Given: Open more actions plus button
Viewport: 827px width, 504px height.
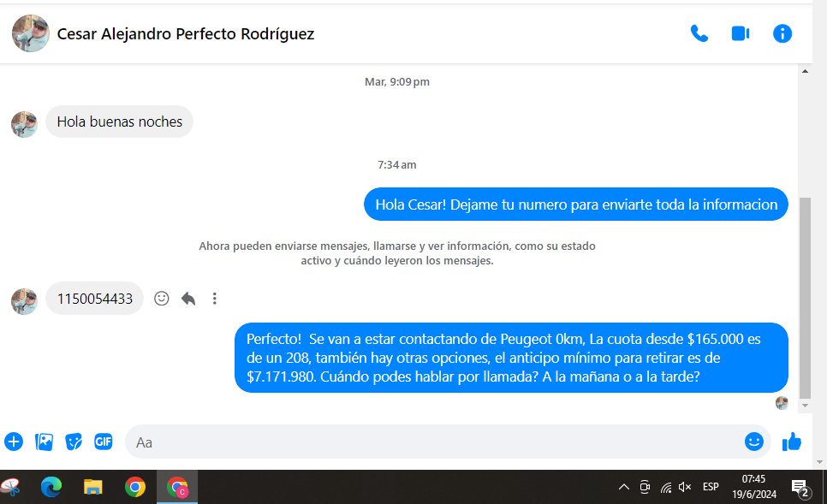Looking at the screenshot, I should point(14,442).
